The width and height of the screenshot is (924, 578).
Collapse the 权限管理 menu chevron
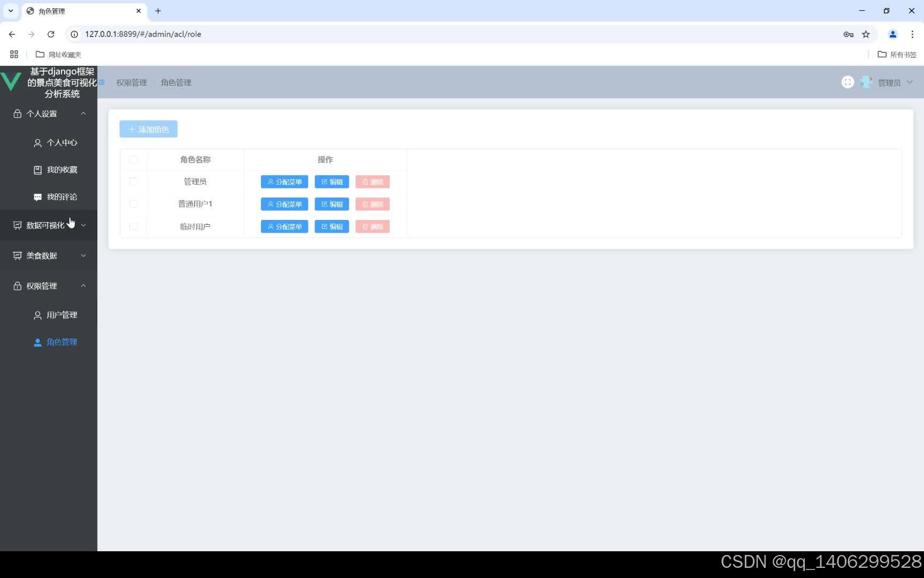83,286
